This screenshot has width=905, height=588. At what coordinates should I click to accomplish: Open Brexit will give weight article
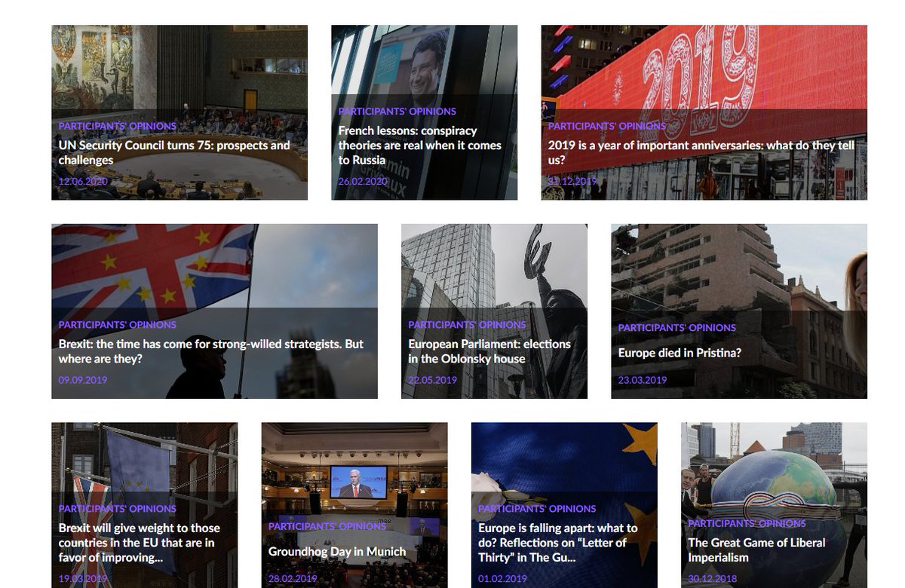pos(140,543)
